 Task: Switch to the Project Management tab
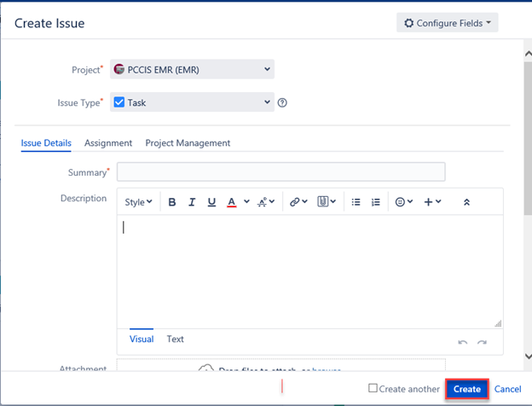pos(188,143)
